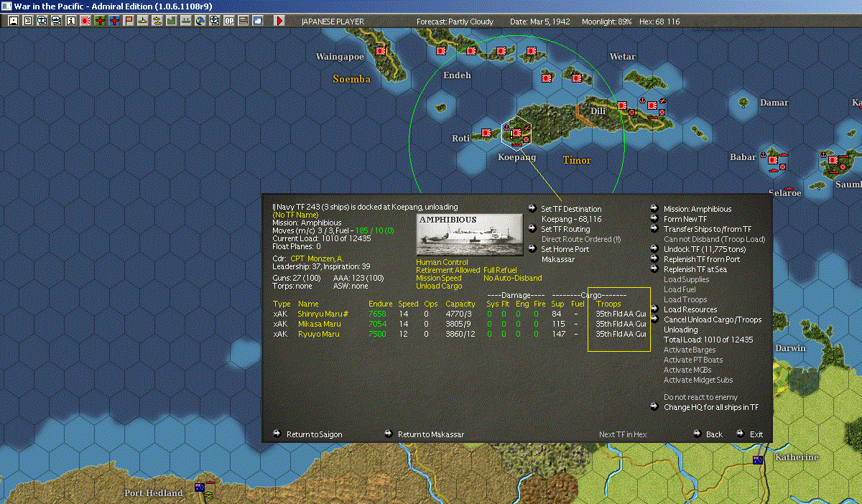Click the Japanese base flag at Waingapoe
The width and height of the screenshot is (862, 504).
point(380,52)
